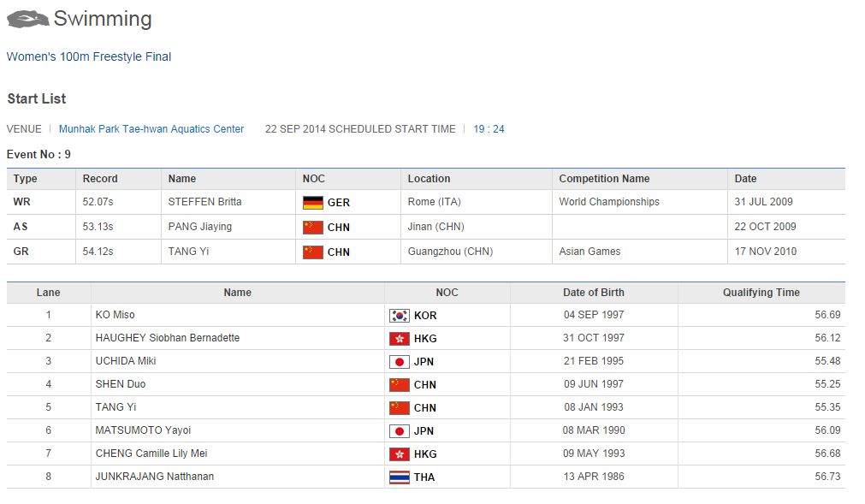Image resolution: width=865 pixels, height=504 pixels.
Task: Click Germany flag next to GER
Action: pyautogui.click(x=313, y=203)
